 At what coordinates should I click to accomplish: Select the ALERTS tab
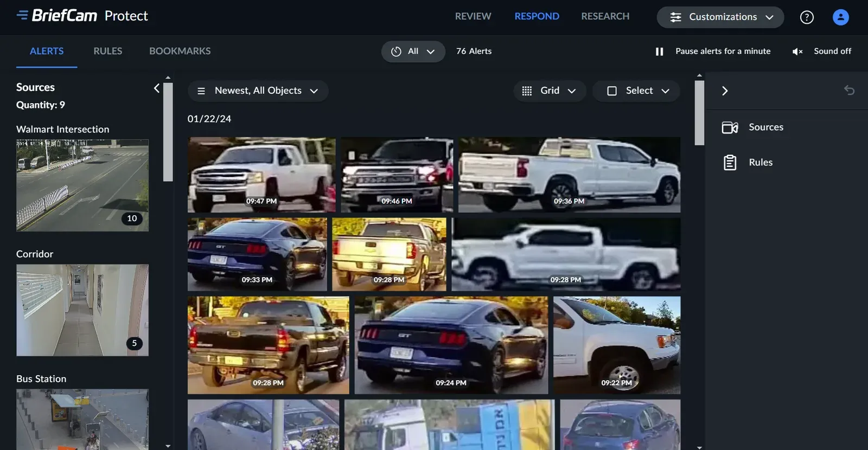coord(47,51)
